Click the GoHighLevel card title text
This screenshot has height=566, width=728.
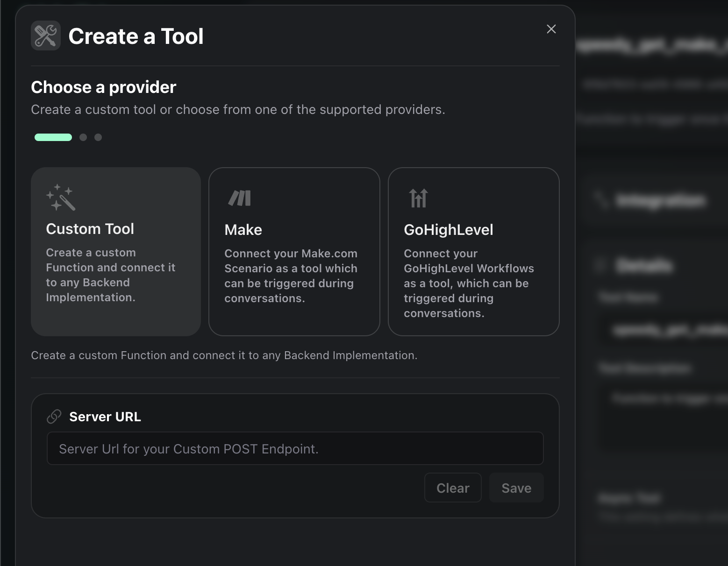[x=449, y=230]
